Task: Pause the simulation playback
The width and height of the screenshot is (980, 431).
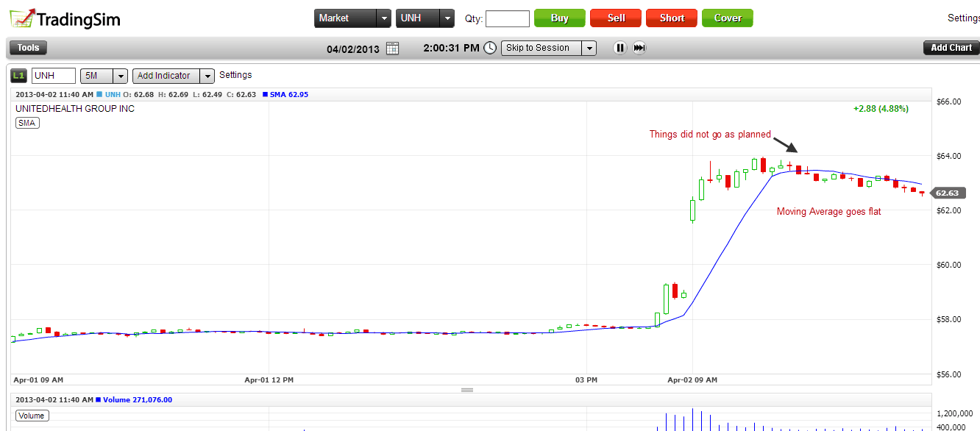Action: 619,48
